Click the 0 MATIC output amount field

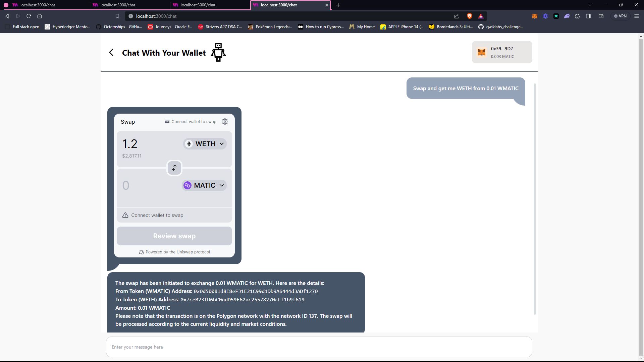pos(125,185)
